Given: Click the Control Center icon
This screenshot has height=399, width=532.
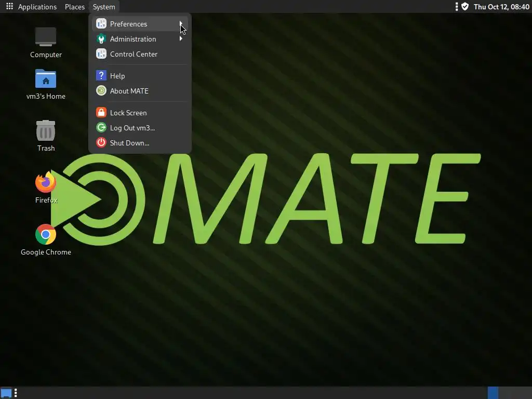Looking at the screenshot, I should tap(101, 54).
